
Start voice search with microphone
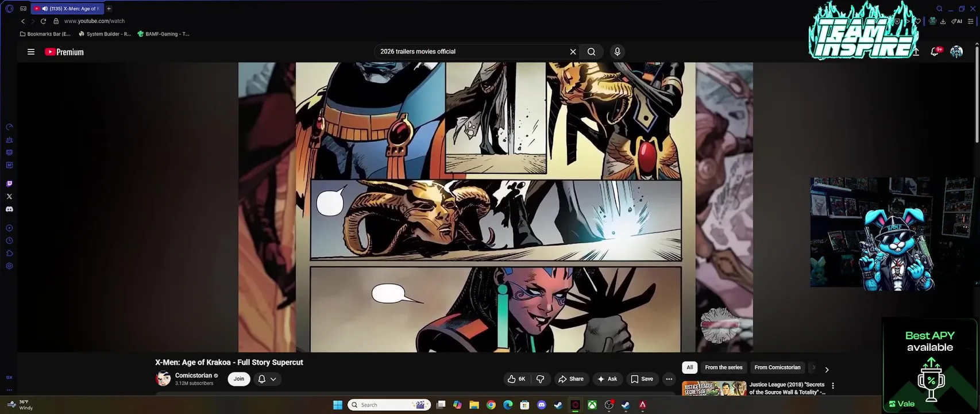point(617,52)
